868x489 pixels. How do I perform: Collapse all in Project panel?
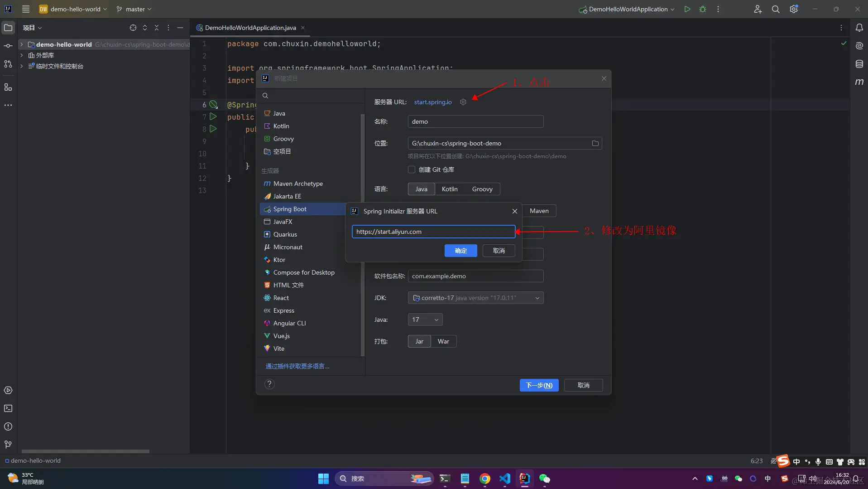click(x=157, y=28)
